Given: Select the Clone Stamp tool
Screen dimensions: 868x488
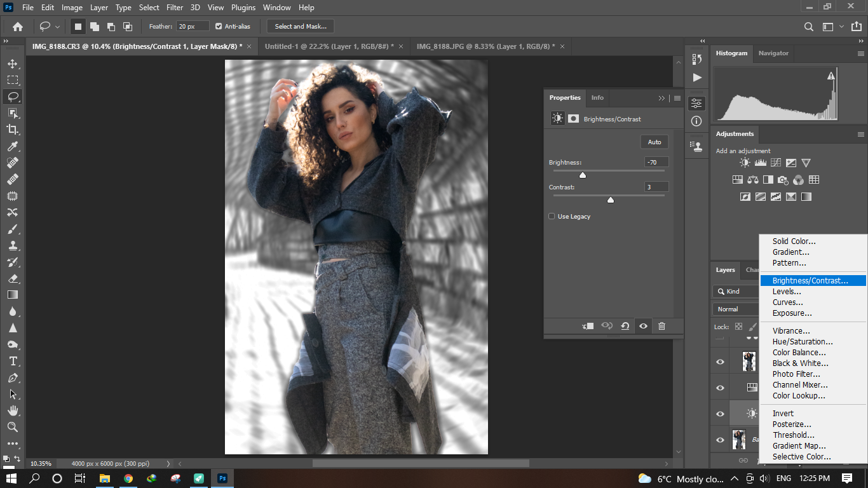Looking at the screenshot, I should pos(13,245).
